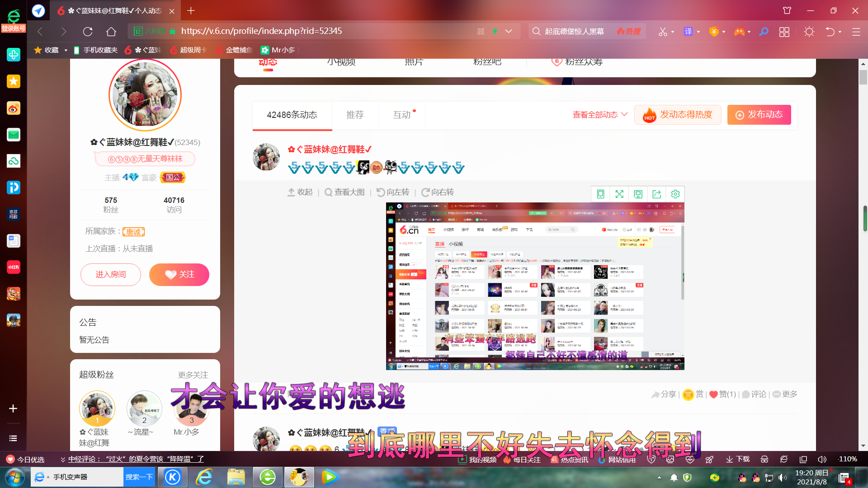The height and width of the screenshot is (488, 868).
Task: Rotate image with 向右转
Action: pyautogui.click(x=438, y=192)
